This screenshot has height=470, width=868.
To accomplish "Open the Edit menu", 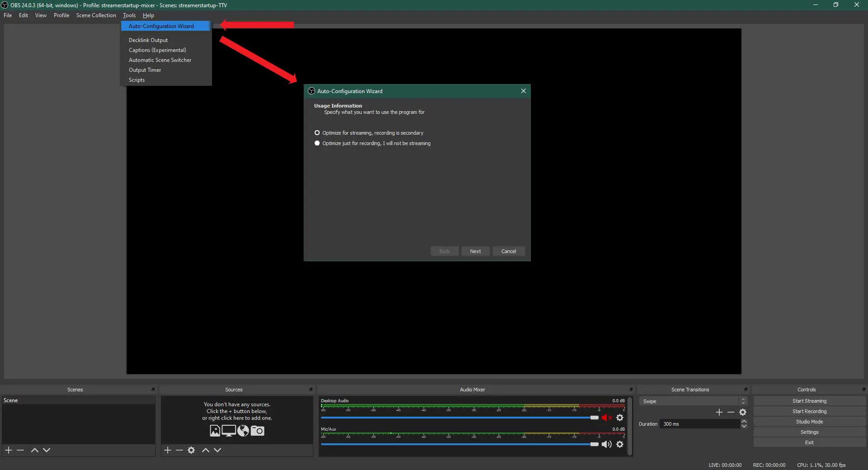I will (24, 15).
